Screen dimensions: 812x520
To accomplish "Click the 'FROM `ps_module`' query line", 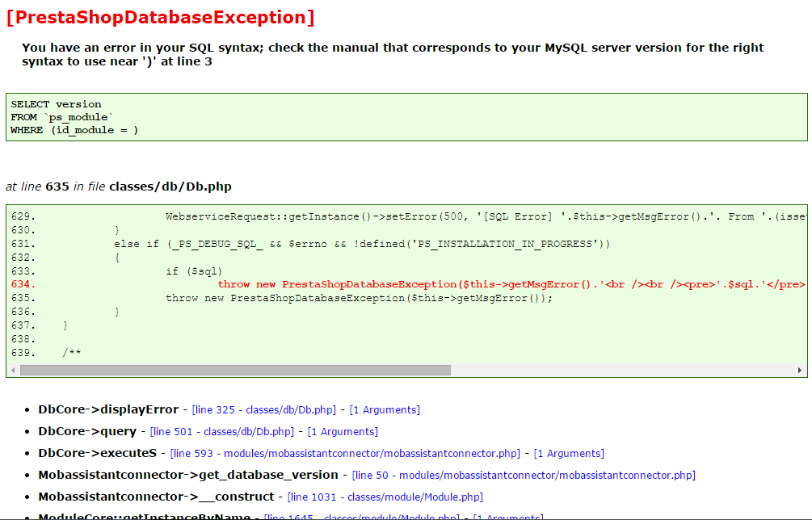I will pyautogui.click(x=62, y=117).
